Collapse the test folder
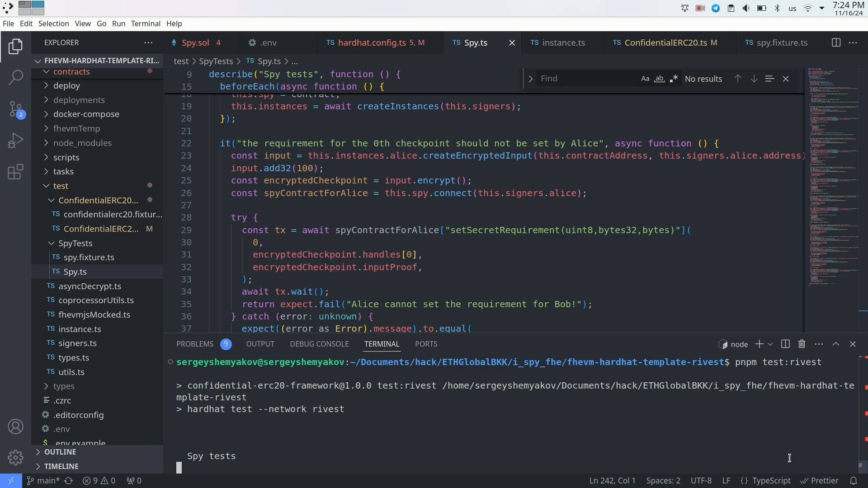The height and width of the screenshot is (488, 868). 61,186
